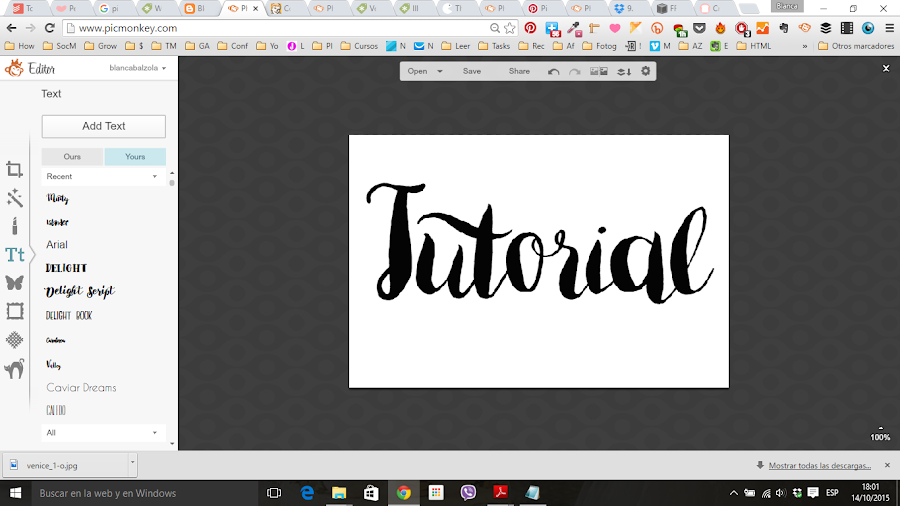The image size is (900, 506).
Task: Expand the All fonts dropdown
Action: click(103, 433)
